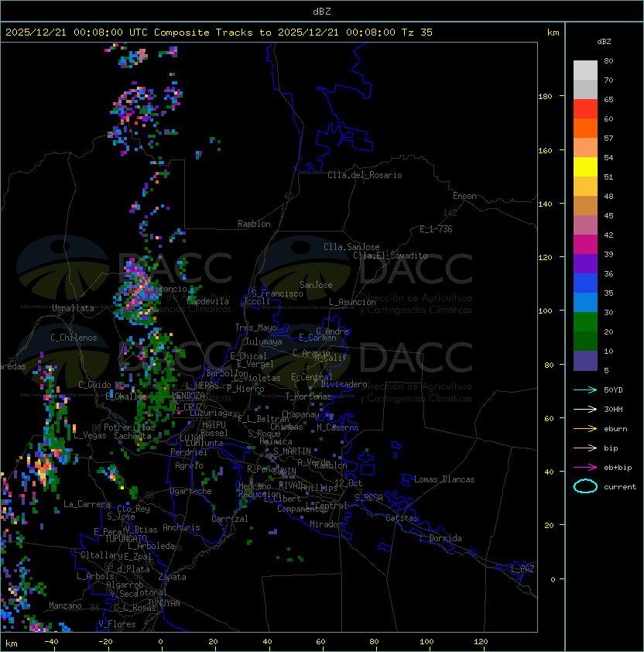Screen dimensions: 644x652
Task: Click the L_Asuncion place label
Action: tap(352, 302)
